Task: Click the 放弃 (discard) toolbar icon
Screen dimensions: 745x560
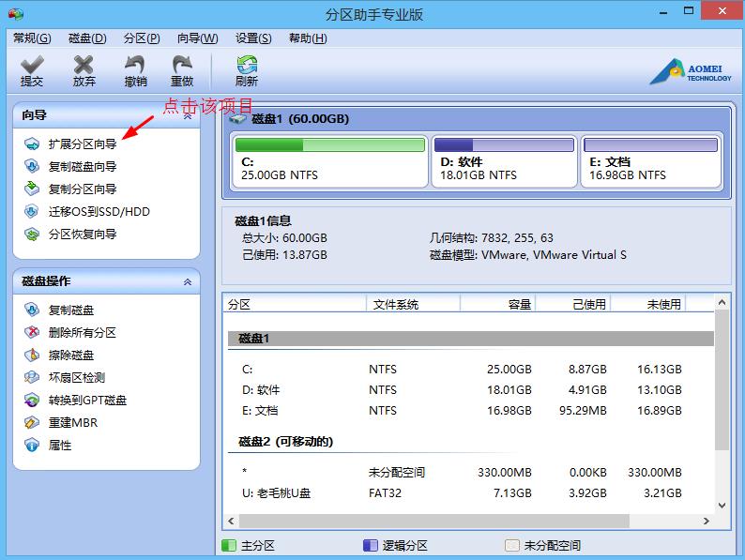Action: pos(84,70)
